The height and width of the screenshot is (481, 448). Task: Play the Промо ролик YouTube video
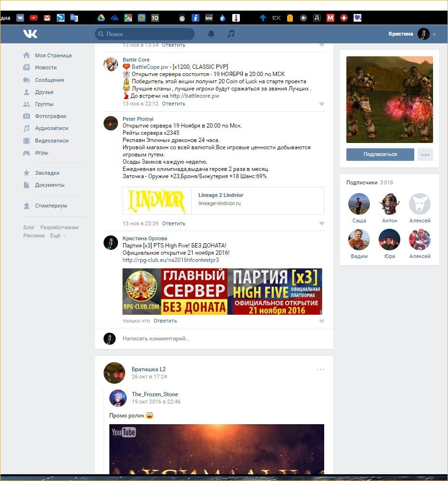tap(217, 449)
